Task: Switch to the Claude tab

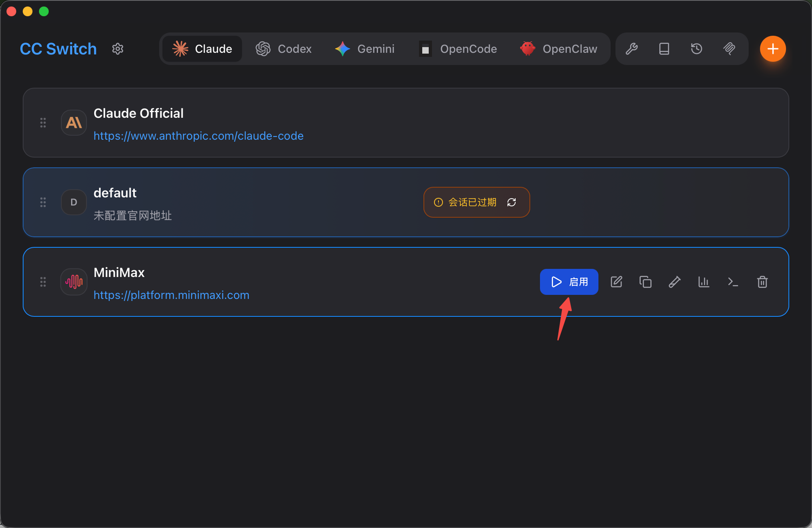Action: [x=202, y=49]
